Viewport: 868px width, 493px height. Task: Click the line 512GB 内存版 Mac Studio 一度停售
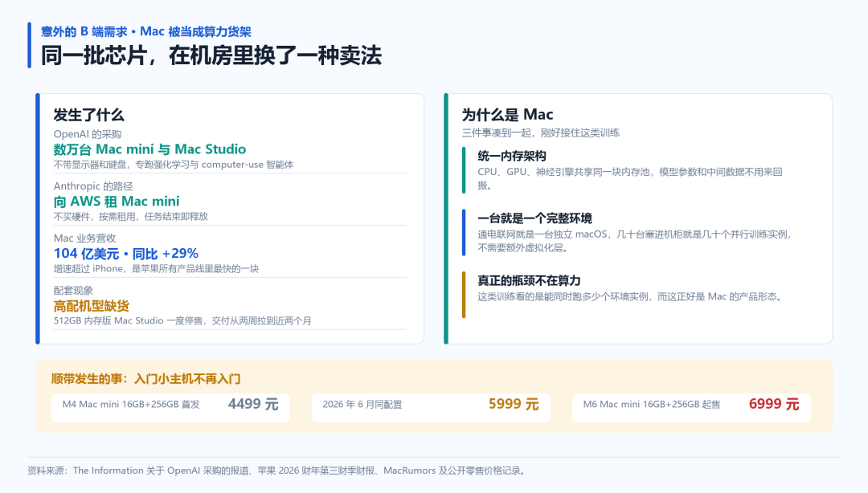coord(182,320)
